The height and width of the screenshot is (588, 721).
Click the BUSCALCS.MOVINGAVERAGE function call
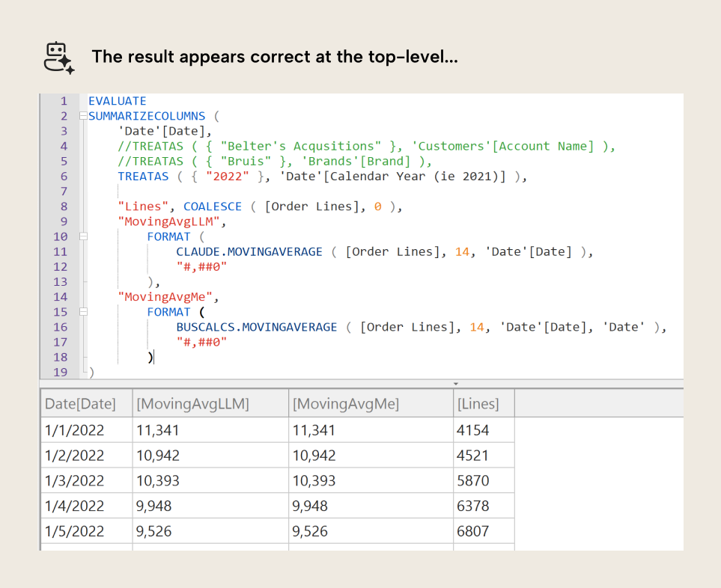tap(257, 327)
